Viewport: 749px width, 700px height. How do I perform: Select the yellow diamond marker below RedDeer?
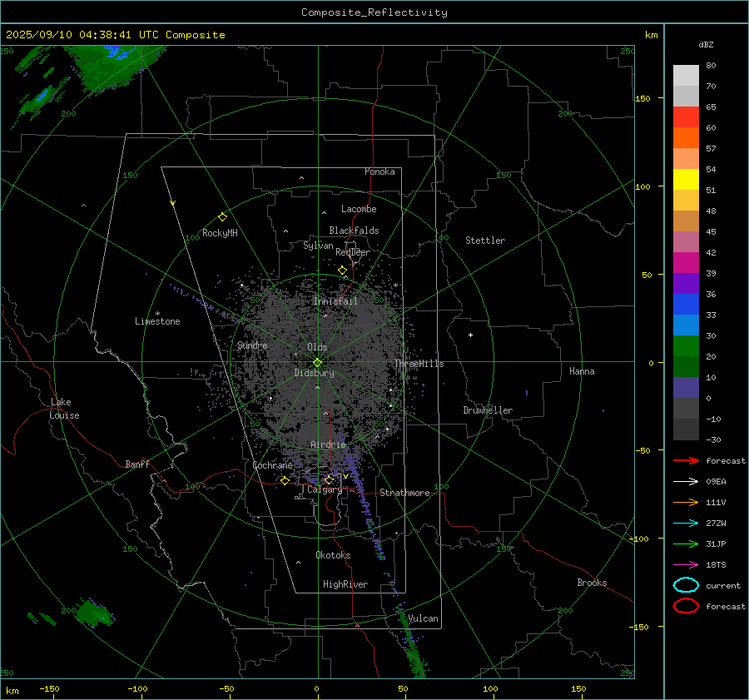[x=343, y=271]
